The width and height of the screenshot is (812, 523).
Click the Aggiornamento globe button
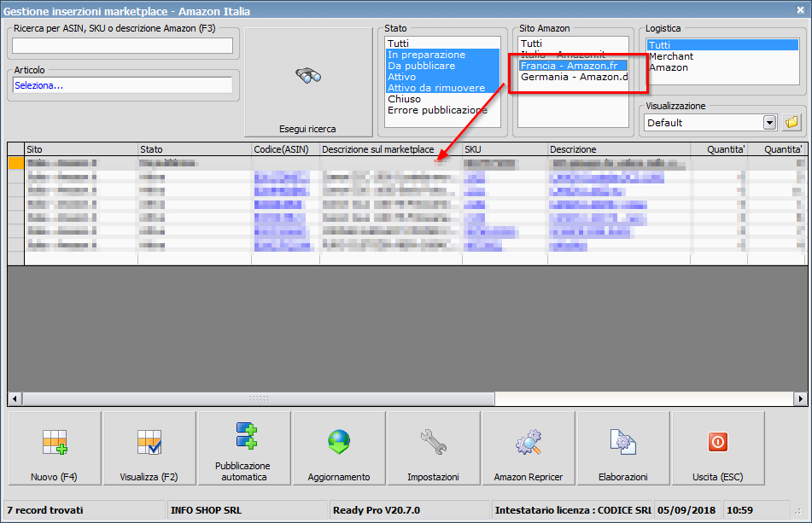(x=339, y=449)
